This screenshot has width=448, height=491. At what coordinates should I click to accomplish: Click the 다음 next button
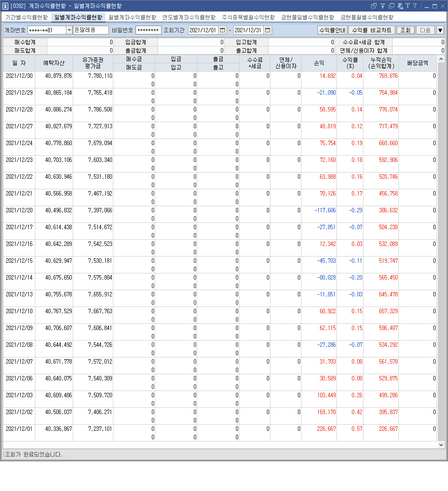[x=425, y=30]
